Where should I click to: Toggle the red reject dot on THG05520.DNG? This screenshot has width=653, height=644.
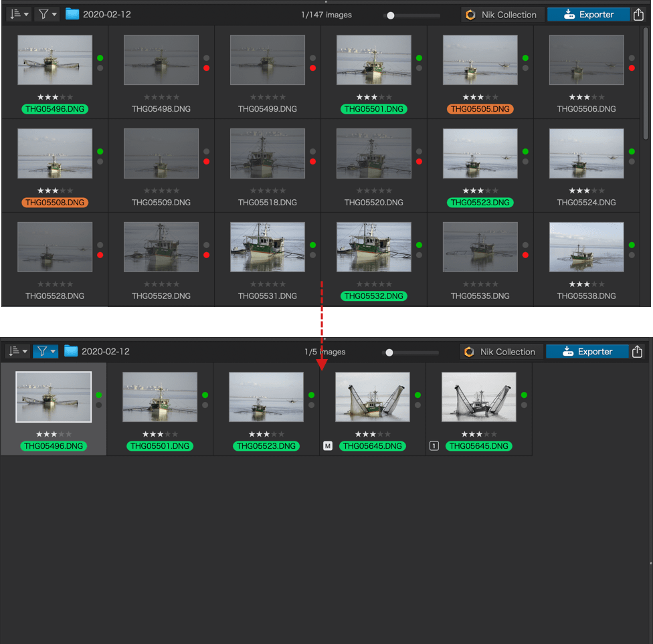click(x=419, y=162)
